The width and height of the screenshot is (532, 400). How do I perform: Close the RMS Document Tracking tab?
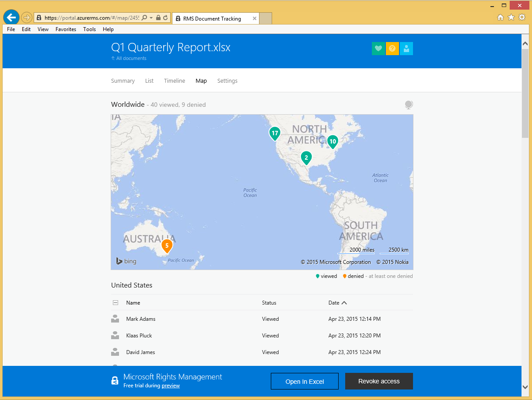coord(254,18)
